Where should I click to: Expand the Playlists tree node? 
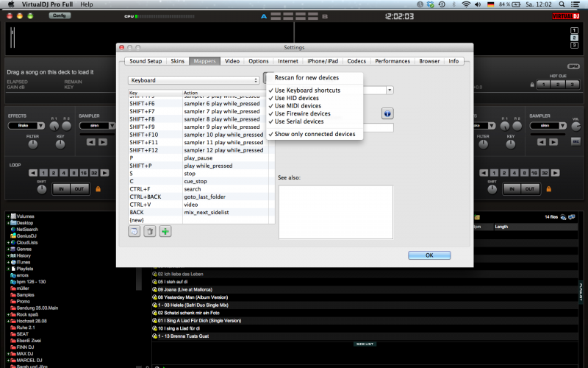(x=8, y=269)
